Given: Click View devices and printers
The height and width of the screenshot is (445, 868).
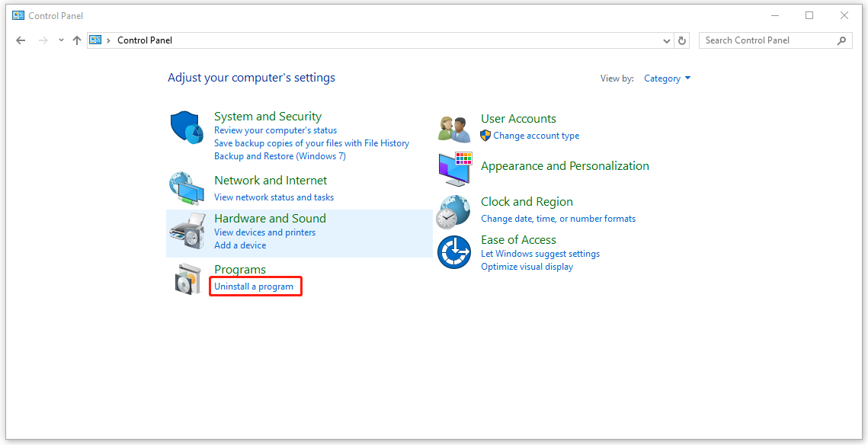Looking at the screenshot, I should pyautogui.click(x=264, y=232).
